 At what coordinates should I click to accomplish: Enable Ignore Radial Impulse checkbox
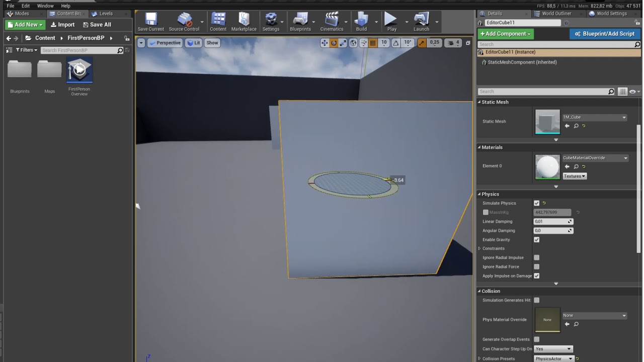click(536, 257)
